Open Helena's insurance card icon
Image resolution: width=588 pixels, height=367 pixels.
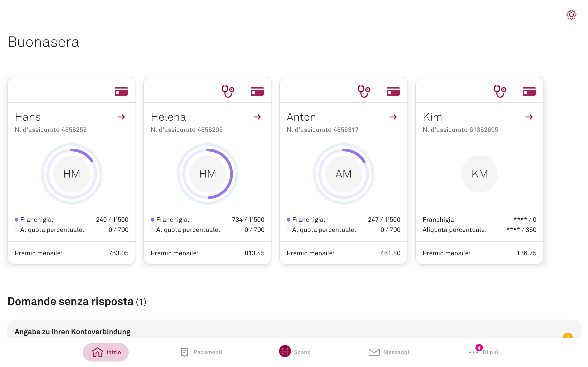pos(257,91)
